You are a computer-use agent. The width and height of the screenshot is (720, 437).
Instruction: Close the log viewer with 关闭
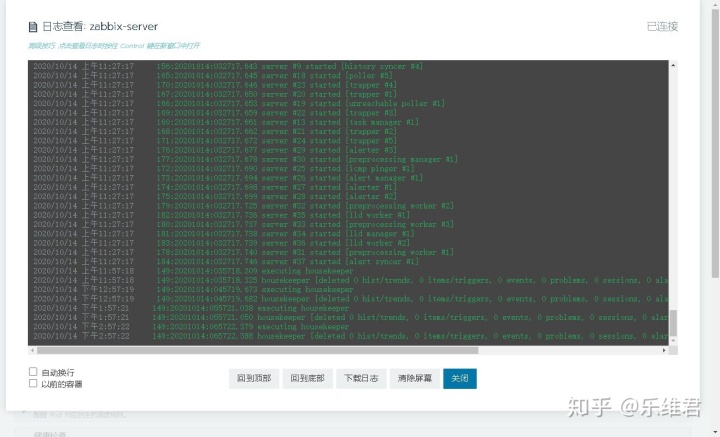[460, 378]
